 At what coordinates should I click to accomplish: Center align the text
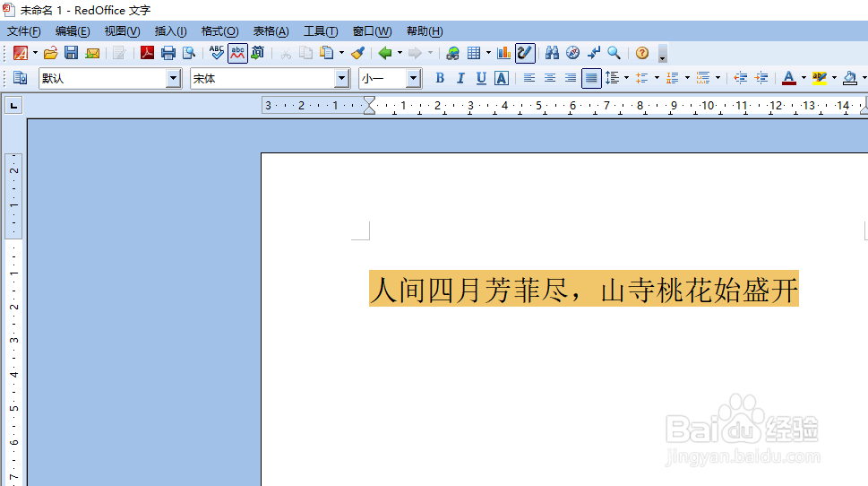(x=550, y=78)
